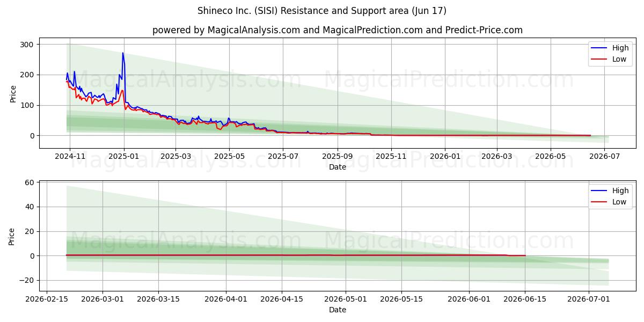Click the 2025-07 label on top x-axis
This screenshot has height=322, width=644.
pyautogui.click(x=283, y=157)
